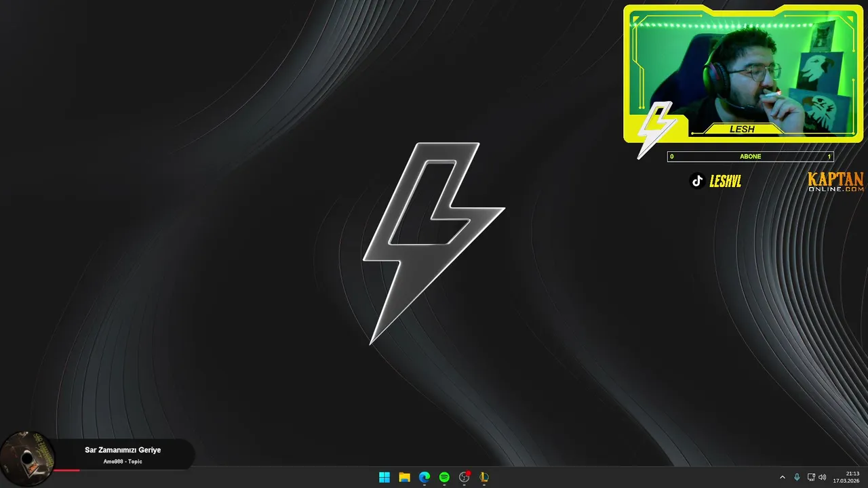Open OBS Studio taskbar icon with red dot

pyautogui.click(x=465, y=477)
